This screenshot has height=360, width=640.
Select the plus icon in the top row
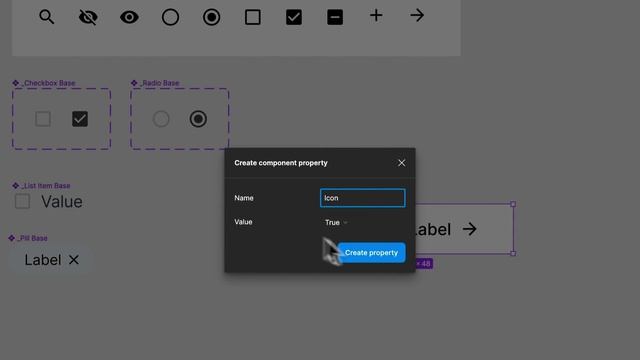(x=376, y=16)
